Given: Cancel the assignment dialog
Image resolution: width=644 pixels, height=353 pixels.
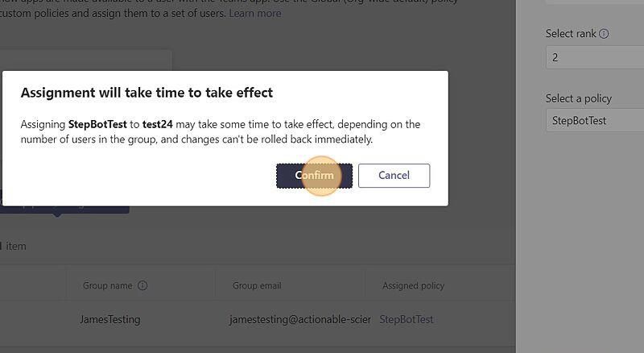Looking at the screenshot, I should tap(394, 176).
